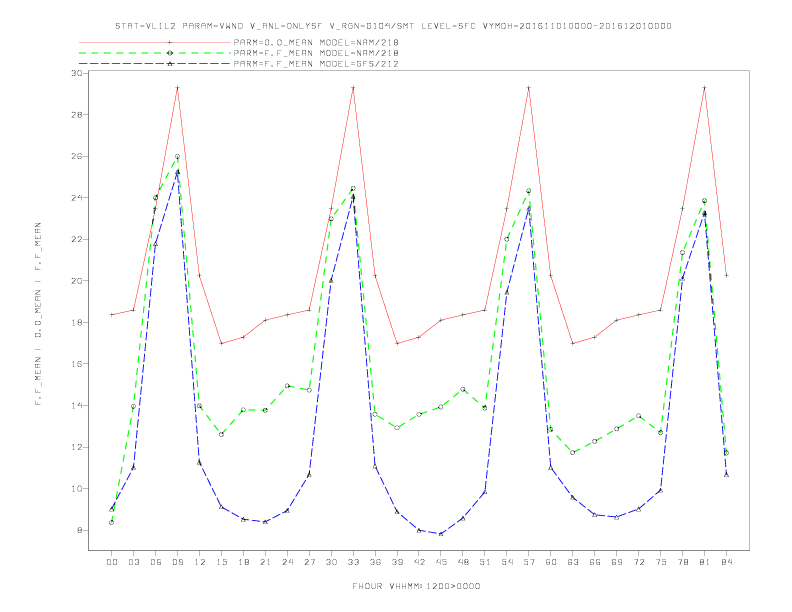Click y-axis tick label 18
Viewport: 792px width, 612px height.
point(77,322)
